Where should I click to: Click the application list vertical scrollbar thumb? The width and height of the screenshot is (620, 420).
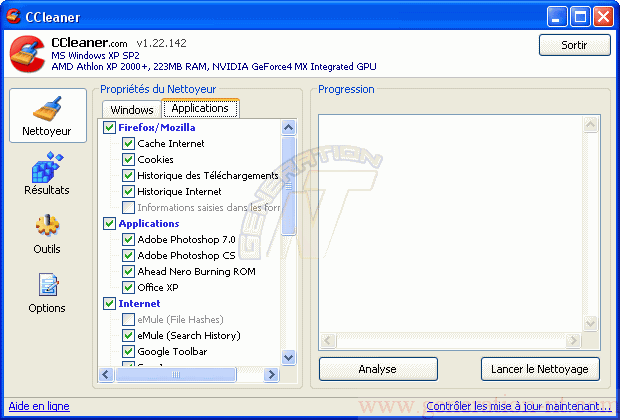(x=289, y=186)
